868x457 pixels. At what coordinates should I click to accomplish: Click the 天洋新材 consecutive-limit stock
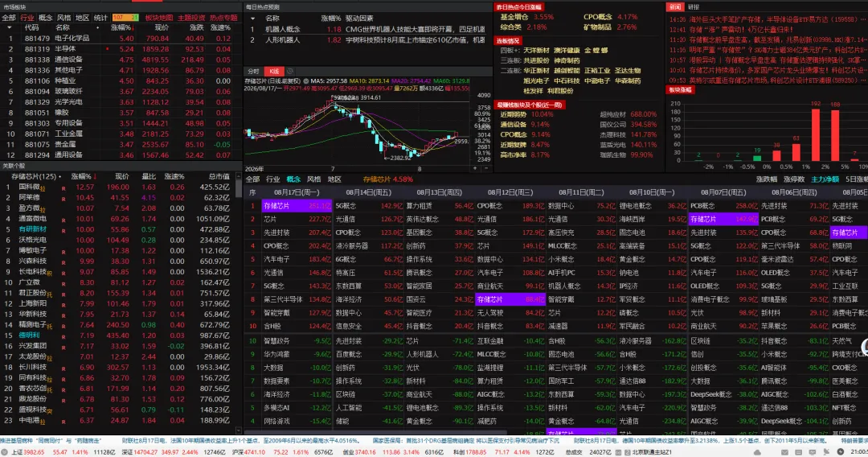536,51
